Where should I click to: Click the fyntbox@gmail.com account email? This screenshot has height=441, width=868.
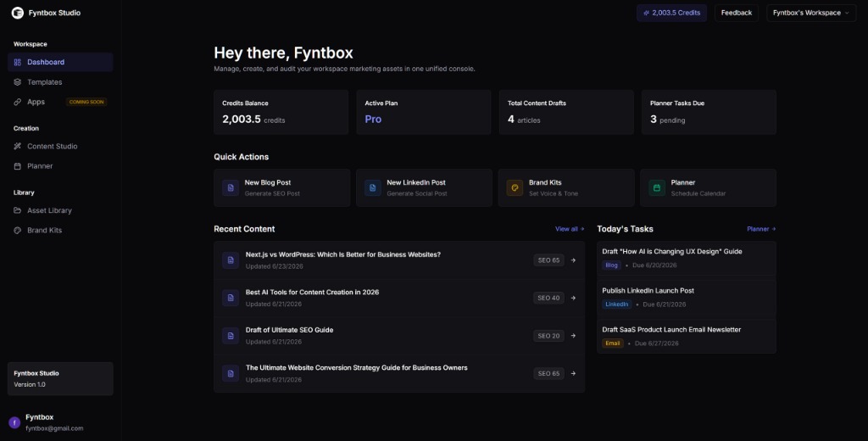point(54,429)
